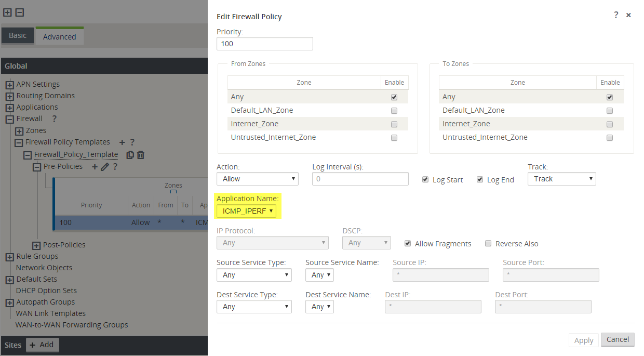Clone Firewall_Policy_Template using copy icon

[130, 155]
